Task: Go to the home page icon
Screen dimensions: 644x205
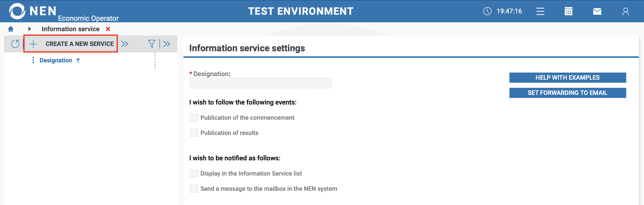Action: (11, 29)
